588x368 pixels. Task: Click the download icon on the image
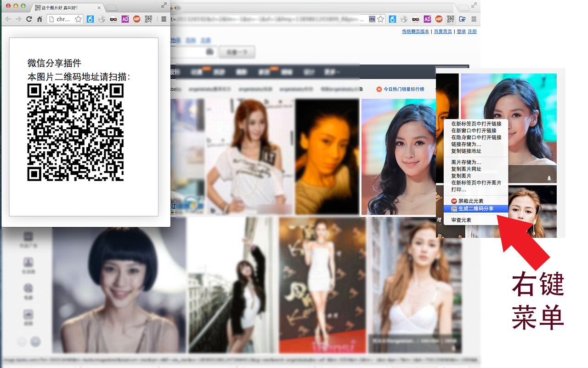[x=549, y=178]
